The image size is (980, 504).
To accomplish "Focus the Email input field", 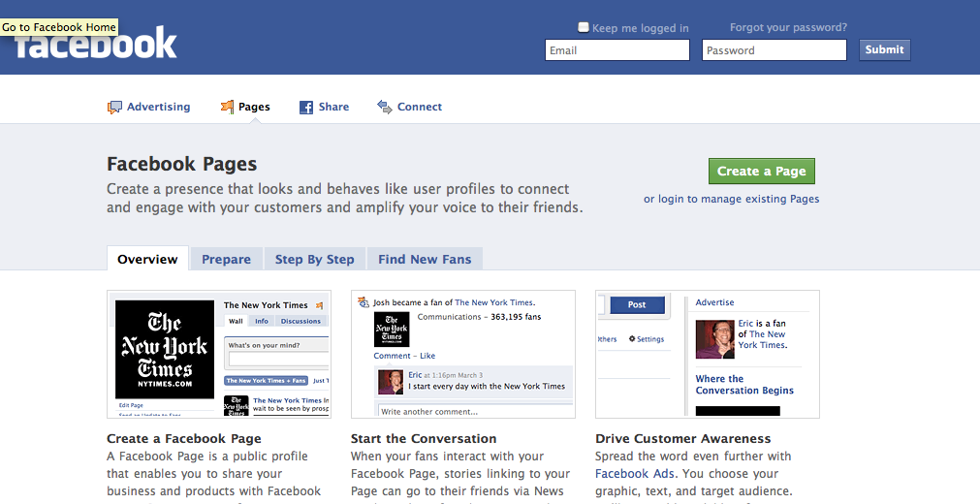I will [616, 50].
